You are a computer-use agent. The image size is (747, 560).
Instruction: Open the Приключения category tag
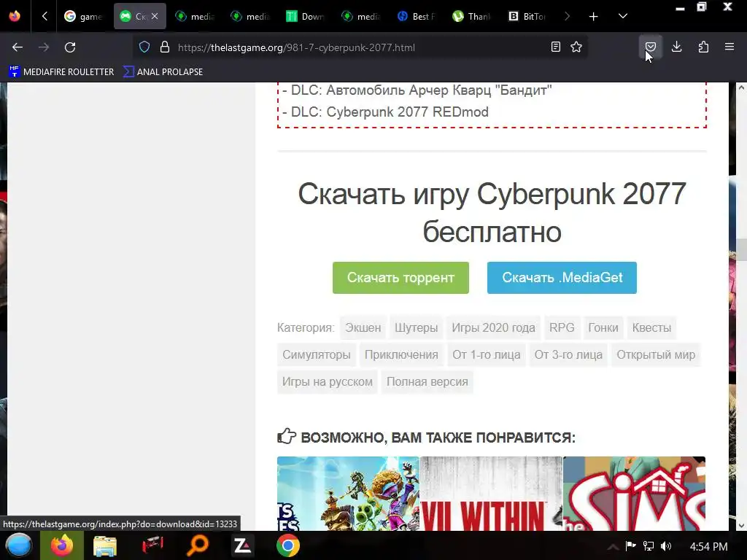401,355
